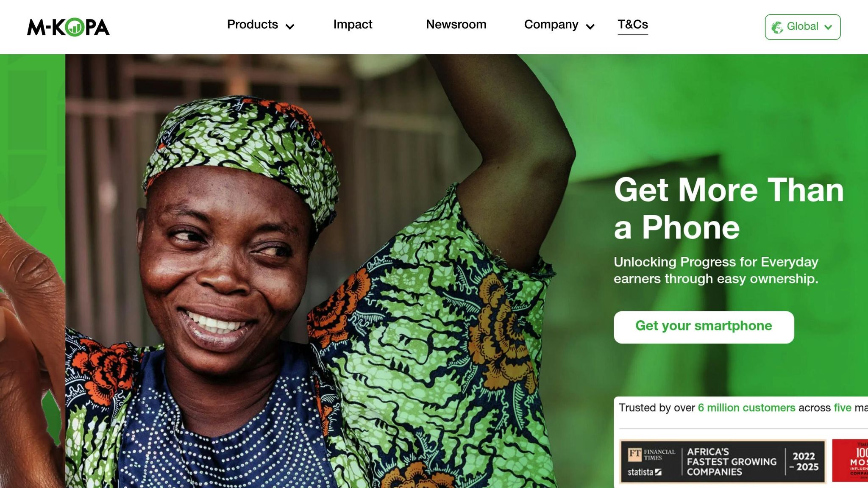Viewport: 868px width, 488px height.
Task: Click the green word five
Action: (x=843, y=408)
